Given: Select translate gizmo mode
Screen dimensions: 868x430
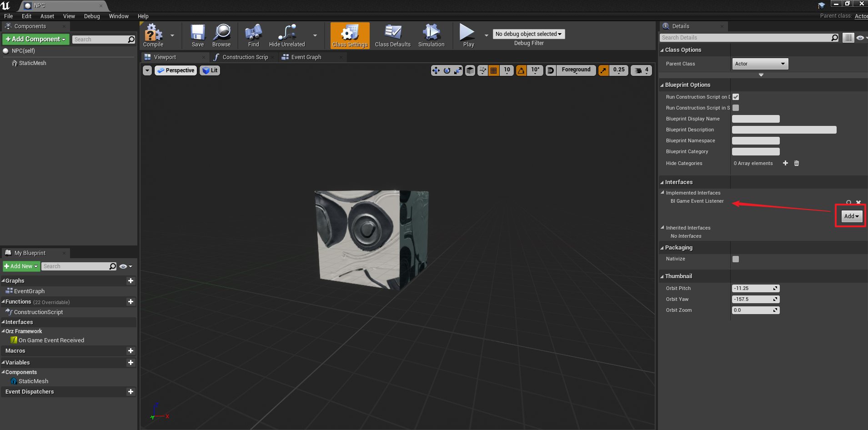Looking at the screenshot, I should 436,70.
